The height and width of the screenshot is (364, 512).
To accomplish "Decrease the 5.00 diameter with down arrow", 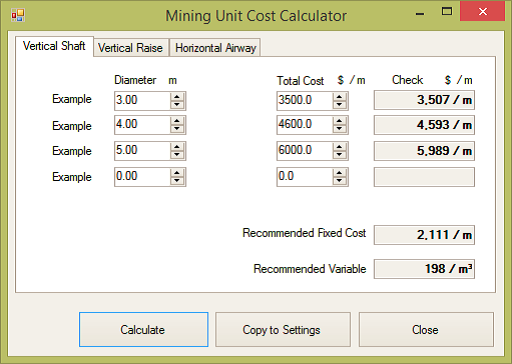I will [177, 155].
